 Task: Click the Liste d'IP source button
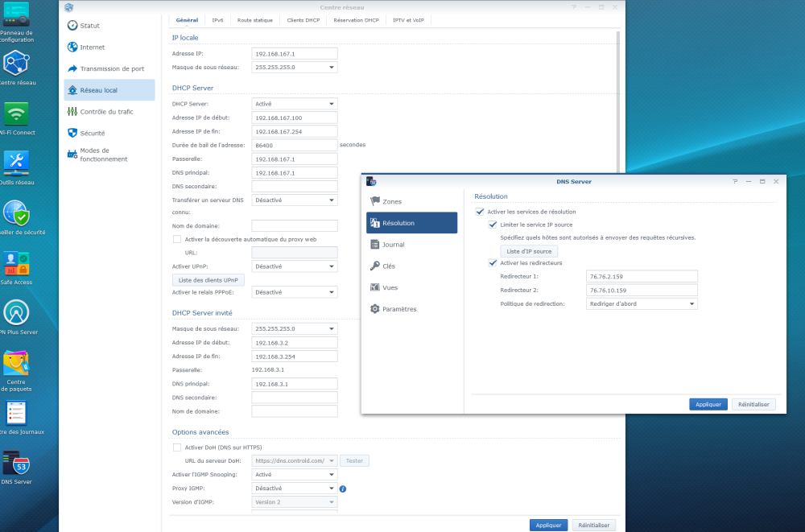tap(529, 251)
